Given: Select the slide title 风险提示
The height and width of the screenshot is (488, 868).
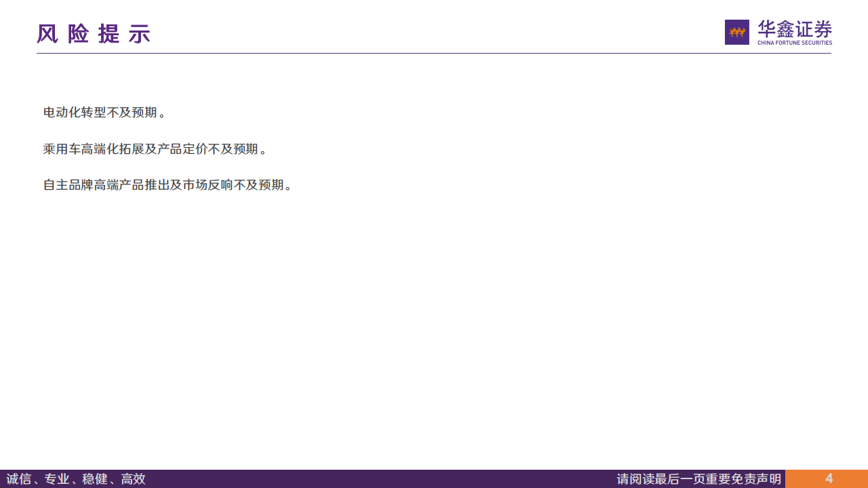Looking at the screenshot, I should [94, 33].
